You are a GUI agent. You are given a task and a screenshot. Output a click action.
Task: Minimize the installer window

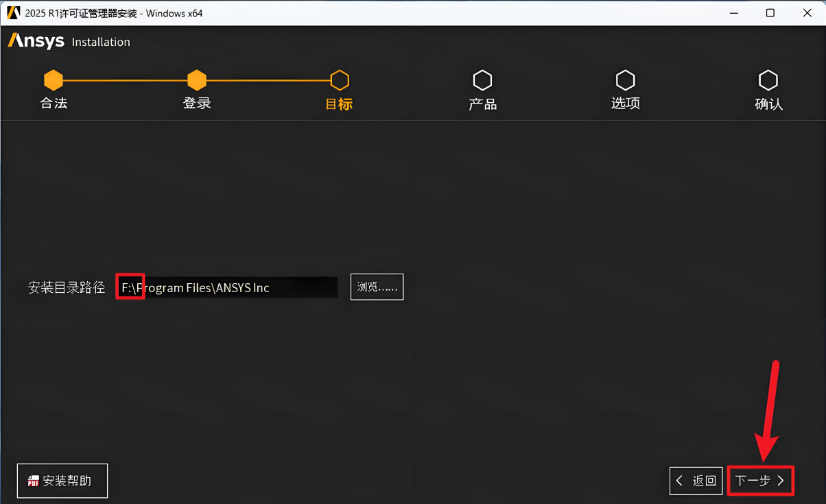[733, 12]
